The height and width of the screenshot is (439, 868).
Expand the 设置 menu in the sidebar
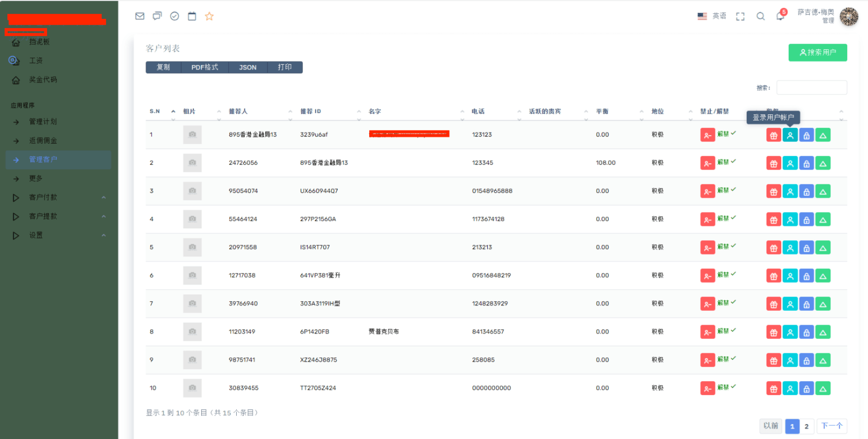point(36,235)
